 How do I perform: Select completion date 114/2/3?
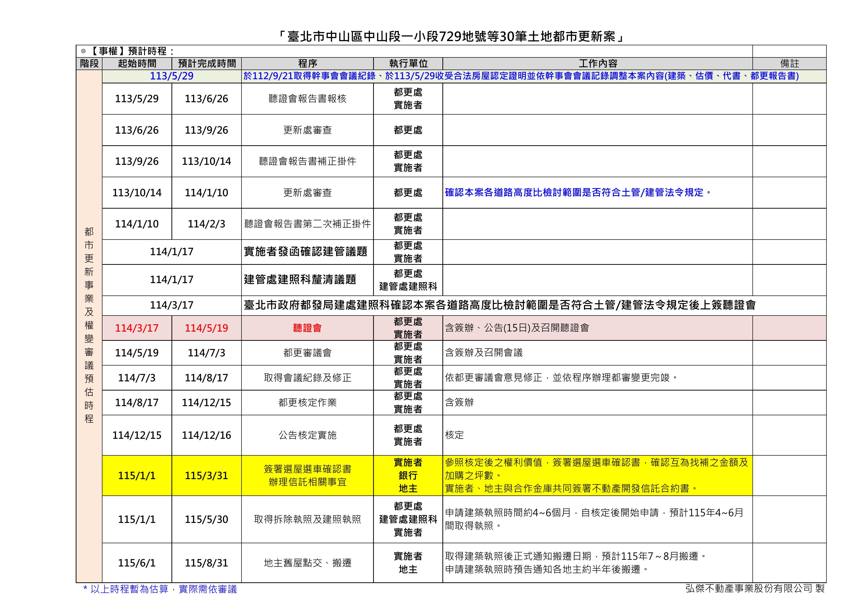(x=207, y=224)
